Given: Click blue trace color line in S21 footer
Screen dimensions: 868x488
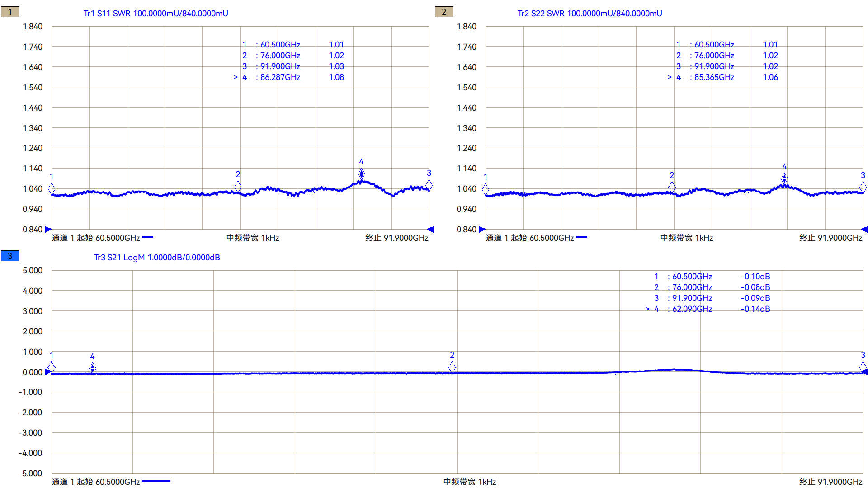Looking at the screenshot, I should point(156,481).
